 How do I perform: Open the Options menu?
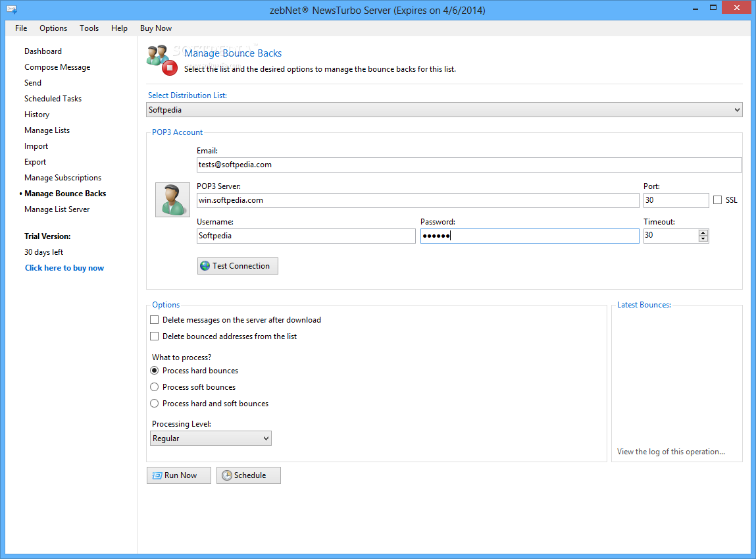53,28
